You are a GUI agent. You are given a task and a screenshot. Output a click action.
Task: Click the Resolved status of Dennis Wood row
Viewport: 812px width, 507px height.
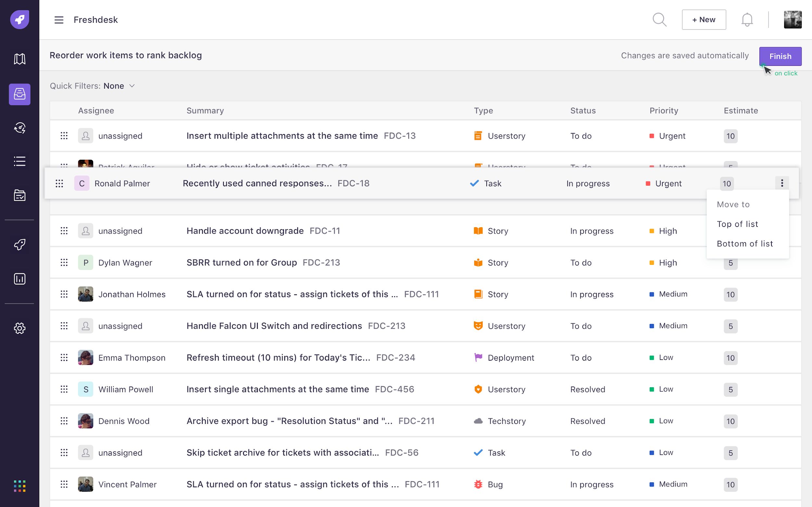pos(588,421)
